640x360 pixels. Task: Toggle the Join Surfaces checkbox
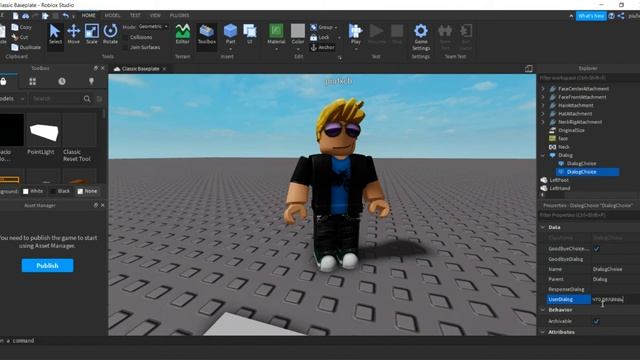pyautogui.click(x=125, y=47)
